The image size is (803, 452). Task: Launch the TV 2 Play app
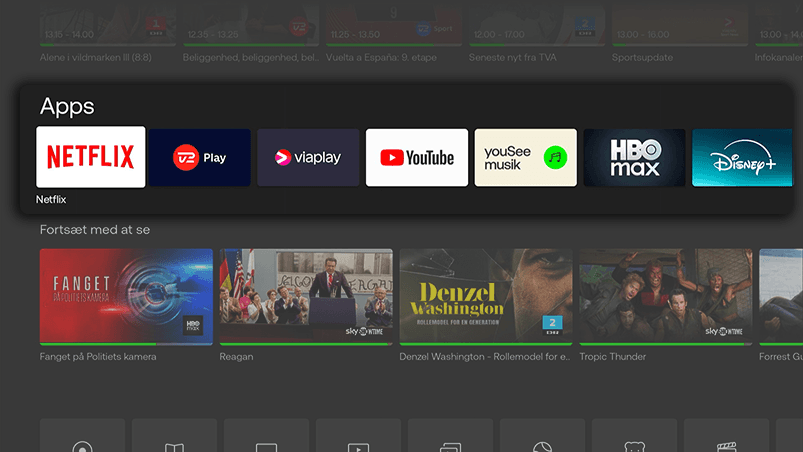(200, 157)
